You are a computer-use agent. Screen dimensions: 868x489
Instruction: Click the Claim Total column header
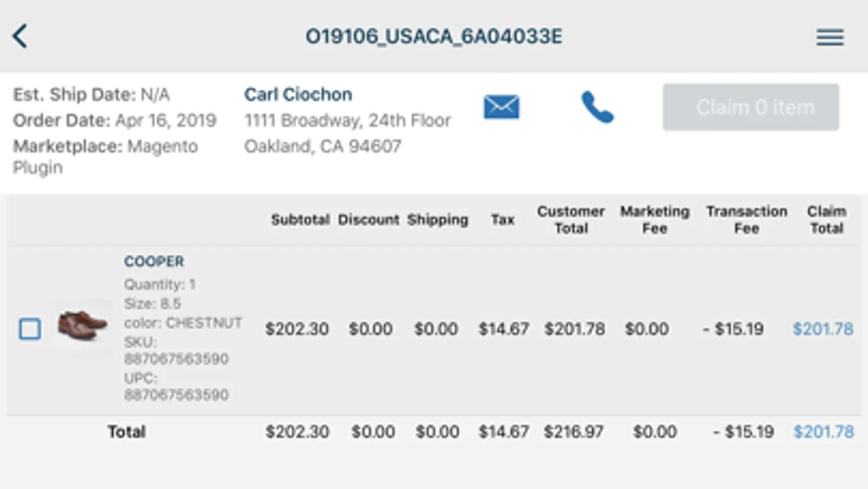826,220
